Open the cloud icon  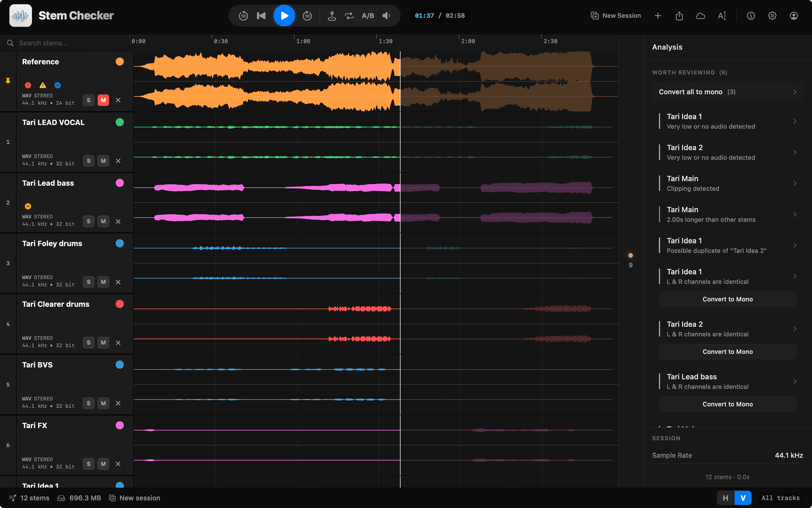coord(700,15)
